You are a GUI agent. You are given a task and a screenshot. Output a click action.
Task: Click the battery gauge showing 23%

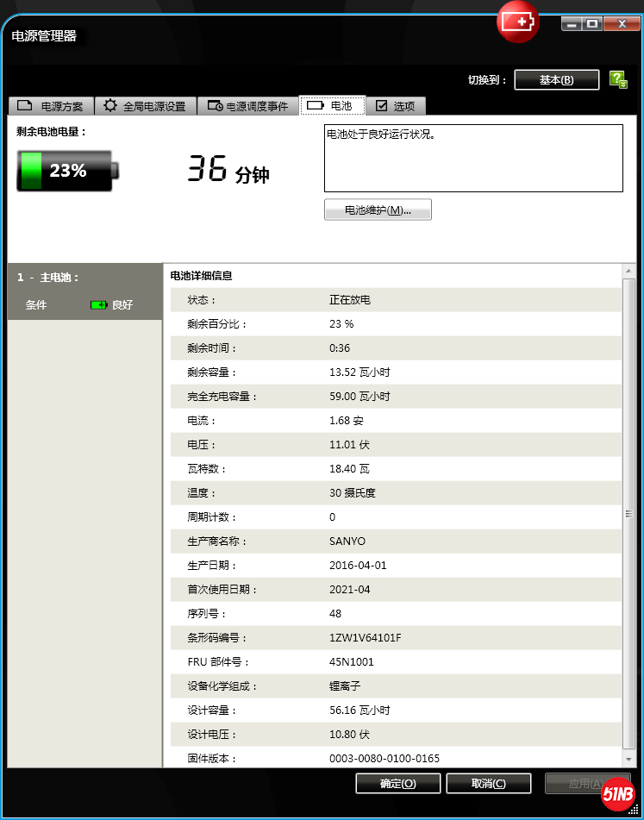point(67,171)
